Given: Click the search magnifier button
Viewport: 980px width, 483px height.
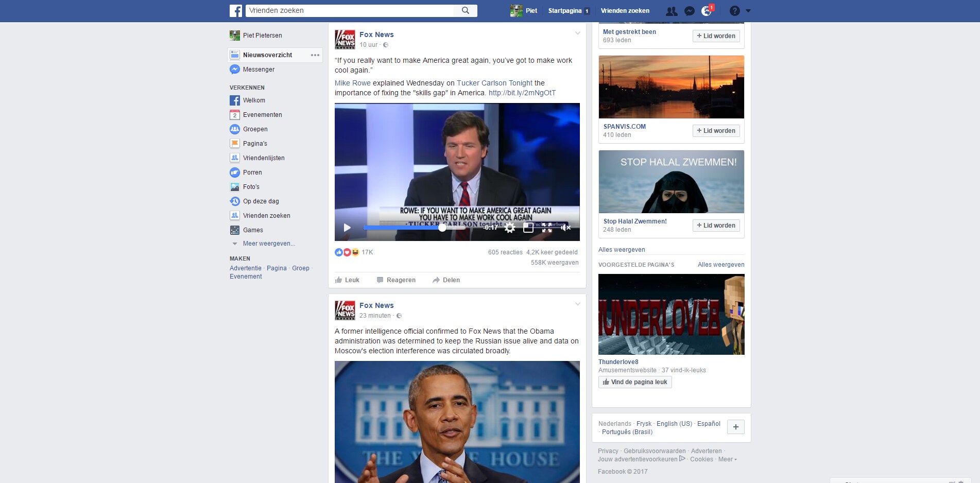Looking at the screenshot, I should 466,10.
